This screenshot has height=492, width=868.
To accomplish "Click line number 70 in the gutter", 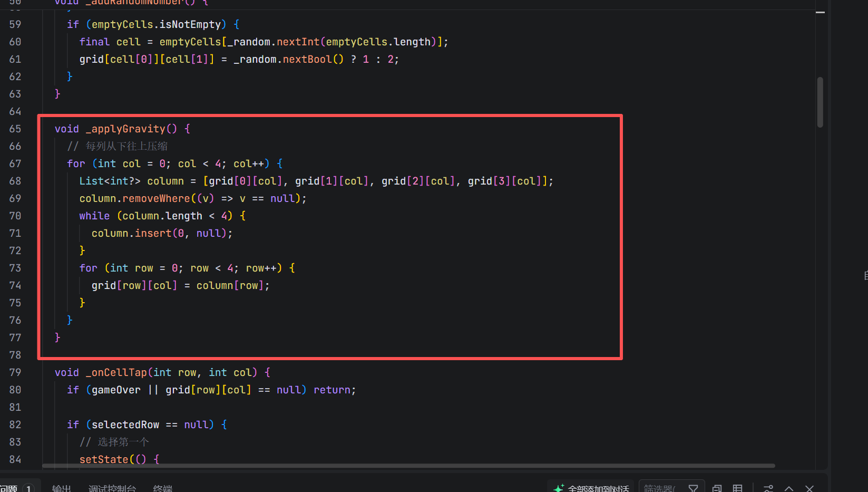I will click(x=15, y=216).
